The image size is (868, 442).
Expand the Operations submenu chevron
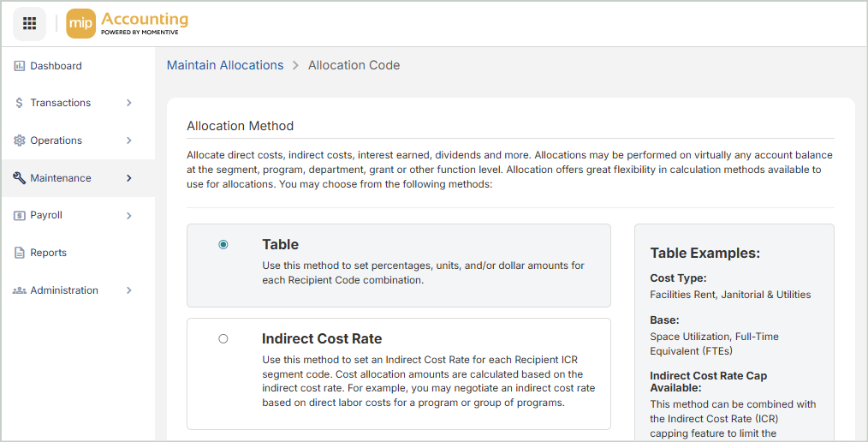(x=129, y=140)
